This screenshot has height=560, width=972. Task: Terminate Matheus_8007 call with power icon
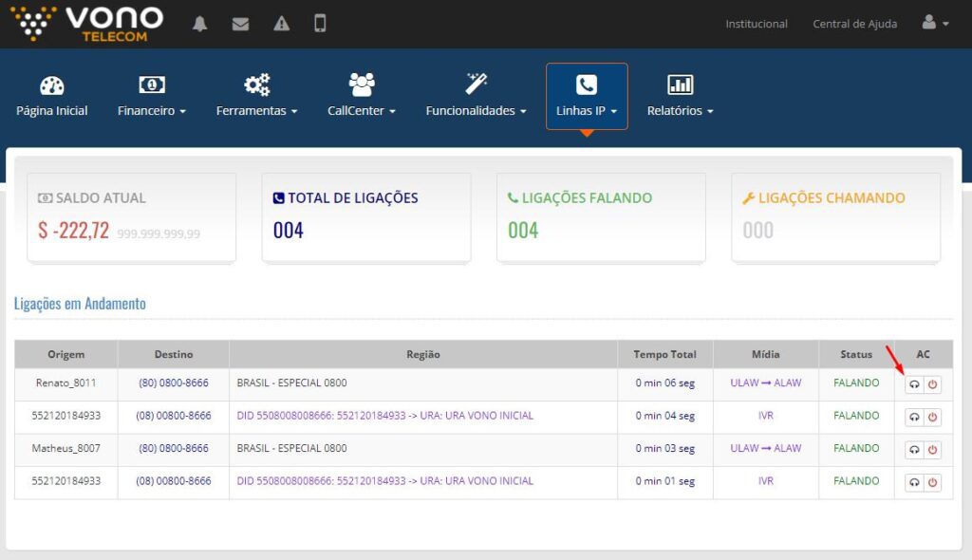coord(933,450)
